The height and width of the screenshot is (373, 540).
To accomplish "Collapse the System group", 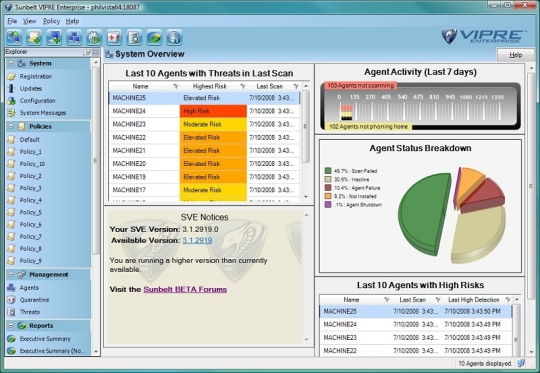I will (x=11, y=63).
